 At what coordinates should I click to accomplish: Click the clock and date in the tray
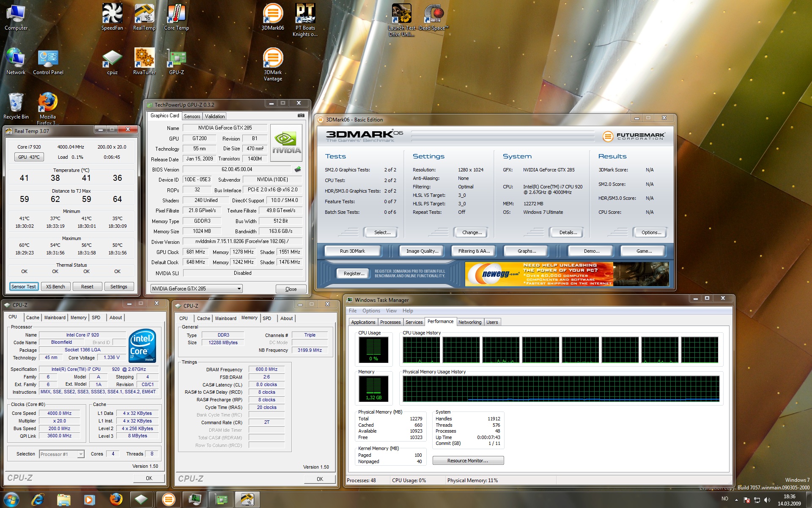coord(789,500)
